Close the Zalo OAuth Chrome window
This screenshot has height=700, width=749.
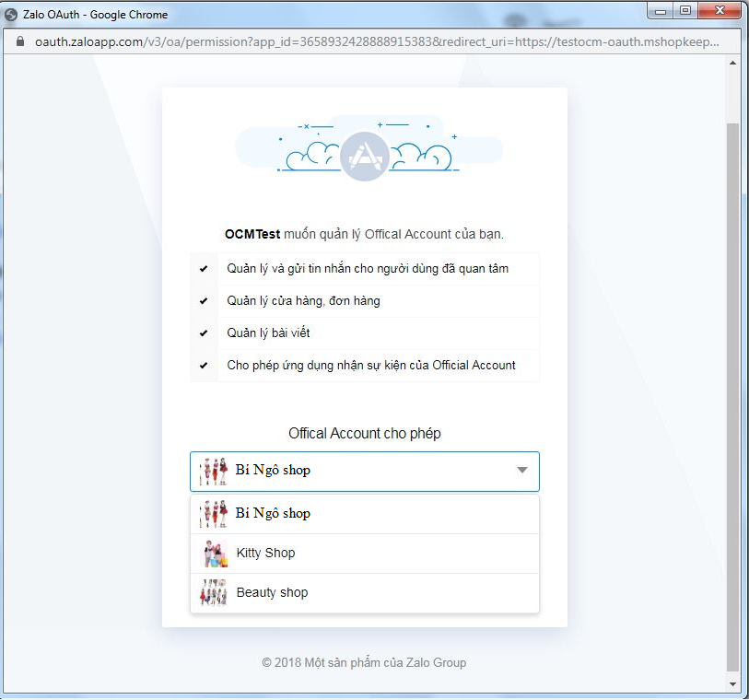(720, 11)
